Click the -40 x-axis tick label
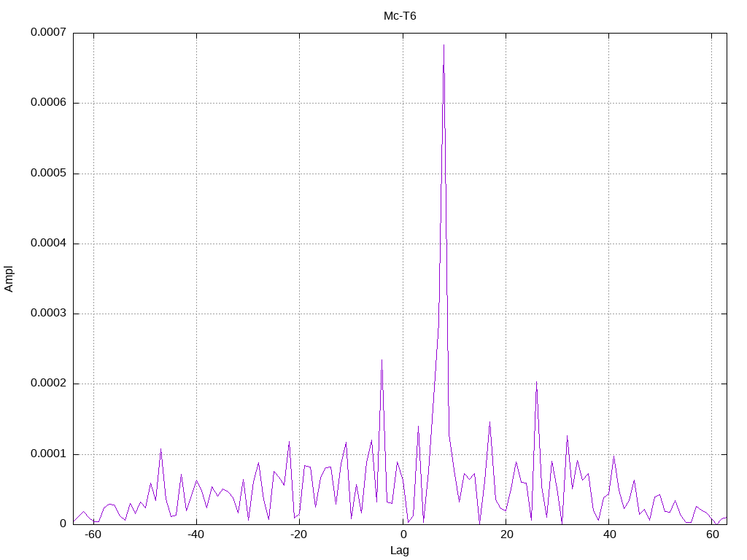The image size is (747, 560). 196,534
